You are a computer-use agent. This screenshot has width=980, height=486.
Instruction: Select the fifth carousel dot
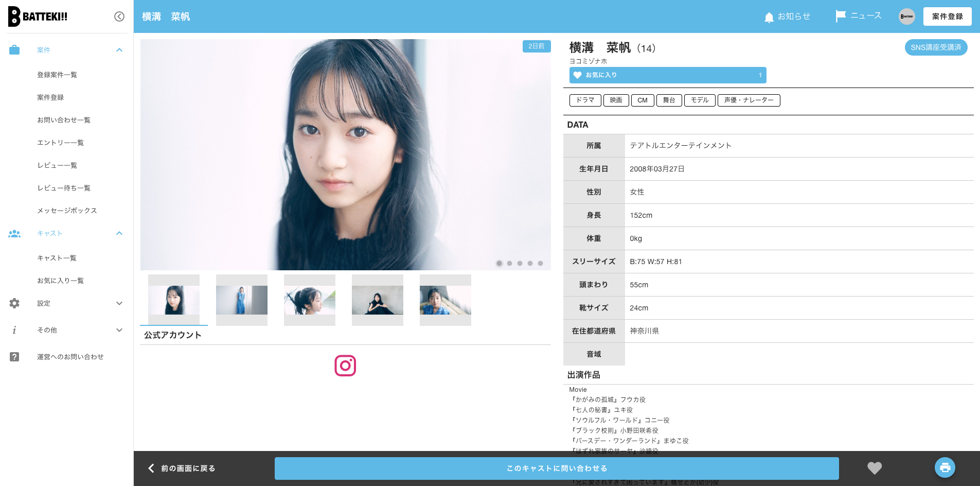[540, 263]
